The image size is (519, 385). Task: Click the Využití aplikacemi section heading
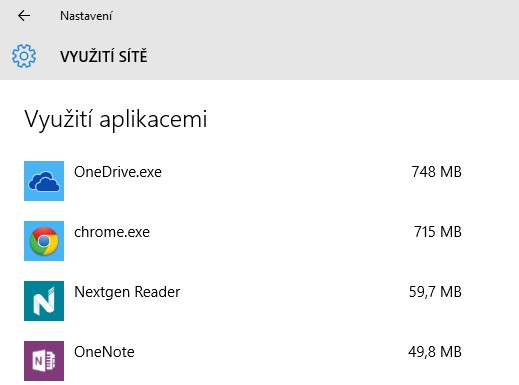(x=116, y=119)
